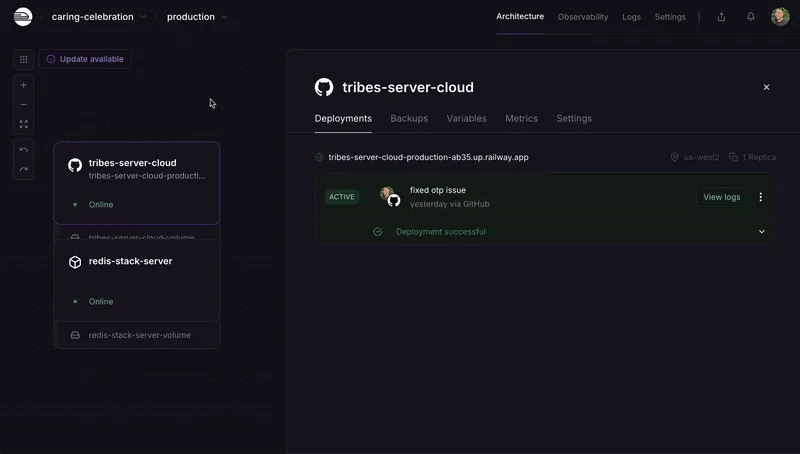Redo the canvas change
The height and width of the screenshot is (454, 800).
tap(23, 169)
